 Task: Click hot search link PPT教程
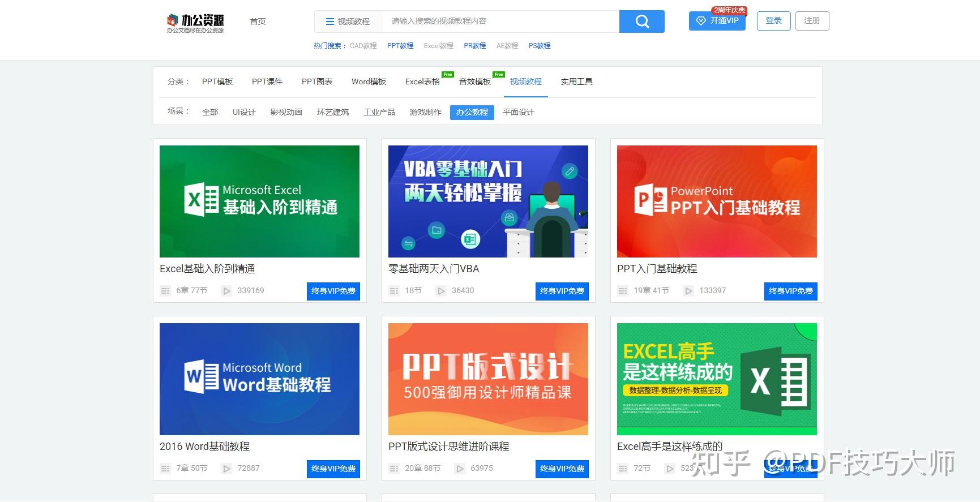pos(400,46)
